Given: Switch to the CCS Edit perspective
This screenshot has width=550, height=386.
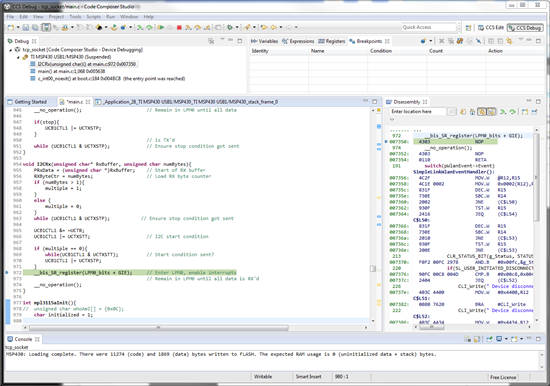Looking at the screenshot, I should pos(491,27).
